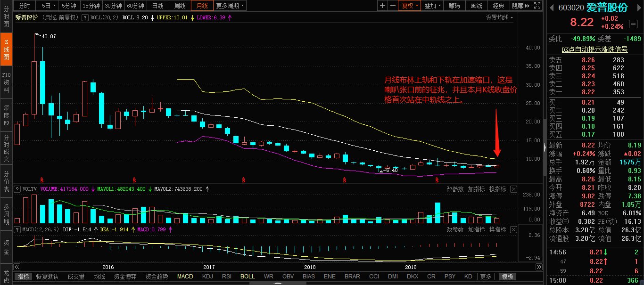Switch to the 周线 weekly chart tab
The image size is (644, 285).
(x=180, y=6)
